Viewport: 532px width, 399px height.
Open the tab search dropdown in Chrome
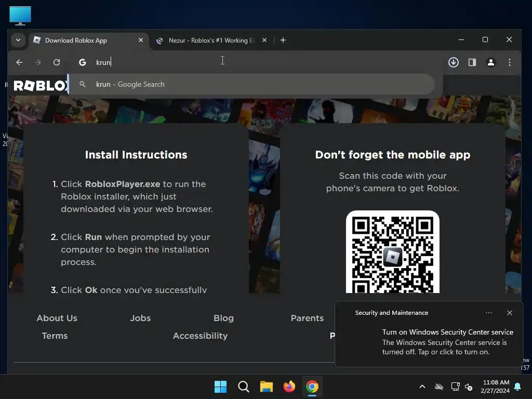pos(18,40)
